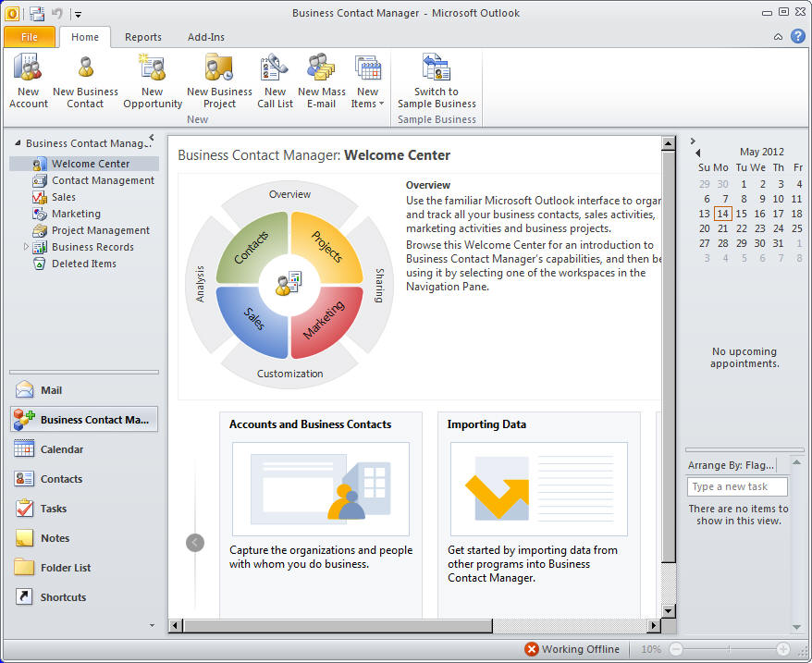
Task: Switch to the Calendar module
Action: (84, 449)
